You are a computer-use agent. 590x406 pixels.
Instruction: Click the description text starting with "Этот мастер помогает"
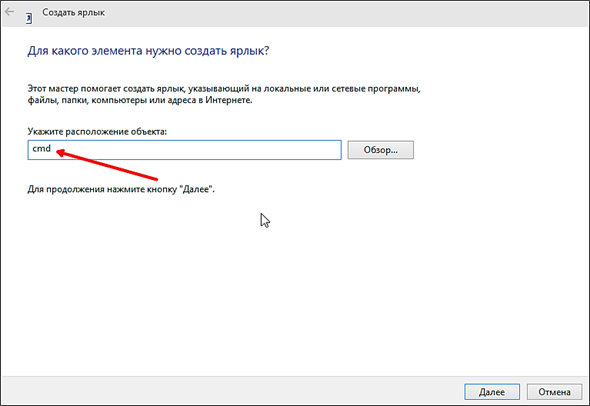(224, 94)
